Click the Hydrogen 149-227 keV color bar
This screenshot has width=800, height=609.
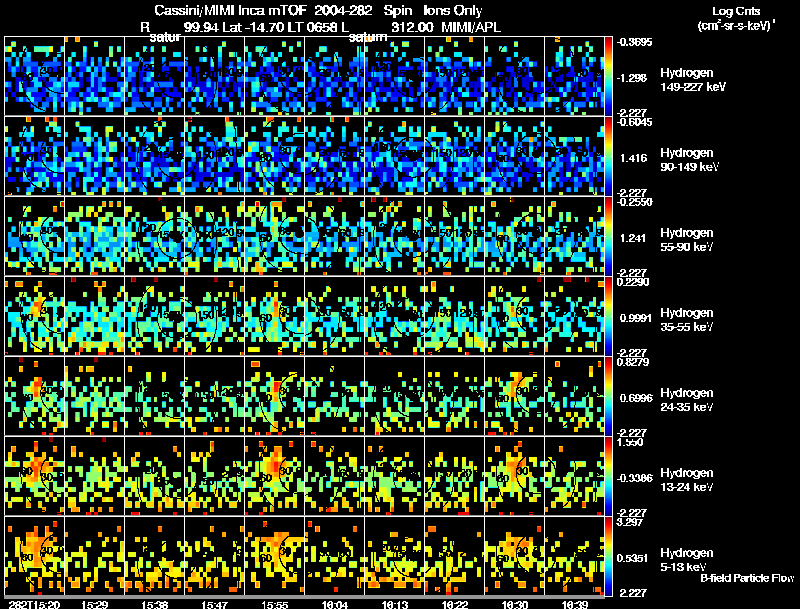pos(608,76)
